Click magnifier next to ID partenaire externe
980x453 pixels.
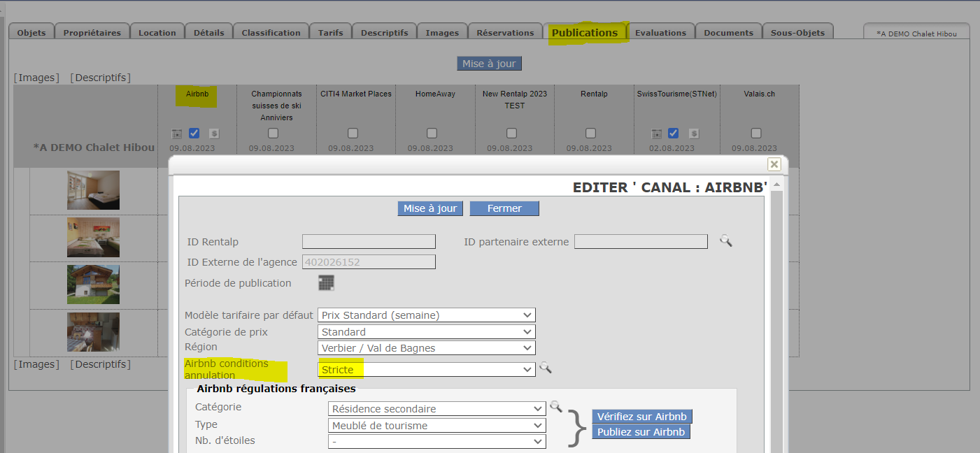726,241
